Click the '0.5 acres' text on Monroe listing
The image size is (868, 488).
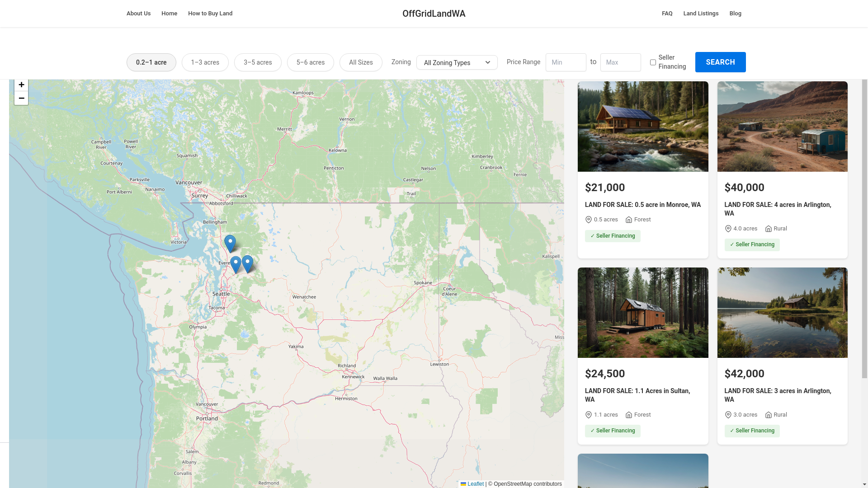click(x=606, y=220)
